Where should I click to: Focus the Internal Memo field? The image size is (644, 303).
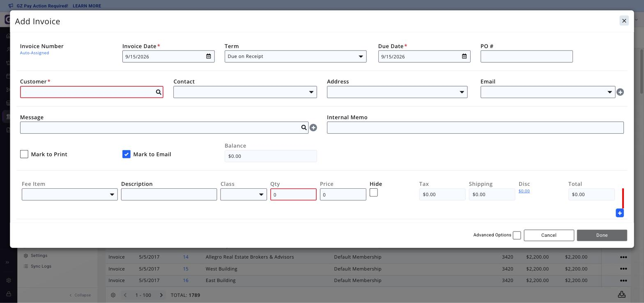(475, 127)
